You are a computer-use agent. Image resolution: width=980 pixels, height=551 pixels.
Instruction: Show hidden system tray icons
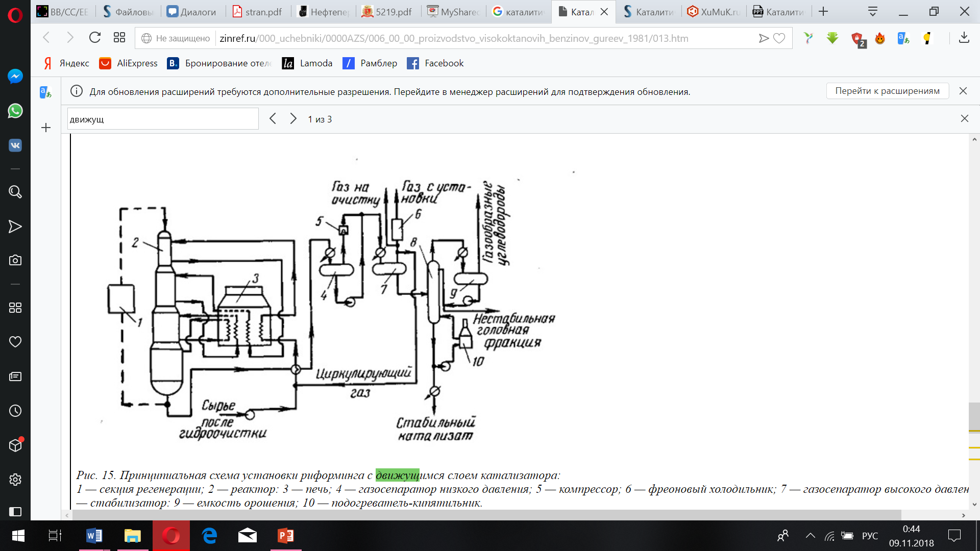pos(810,536)
